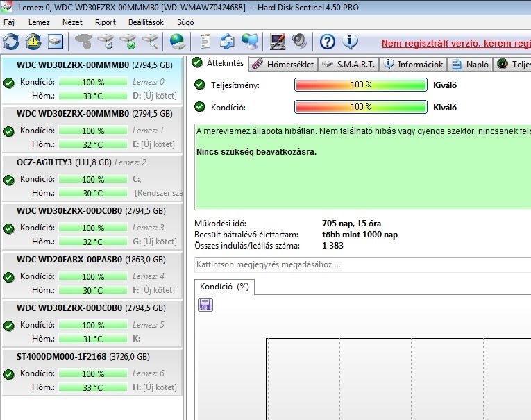Click the Telje... tab cut off at edge
Viewport: 531px width, 420px height.
512,65
